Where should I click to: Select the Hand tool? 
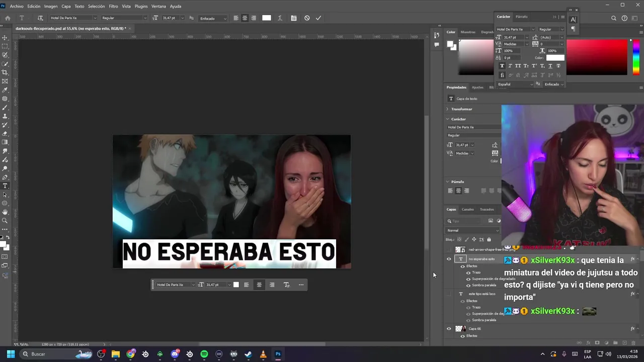pos(5,212)
